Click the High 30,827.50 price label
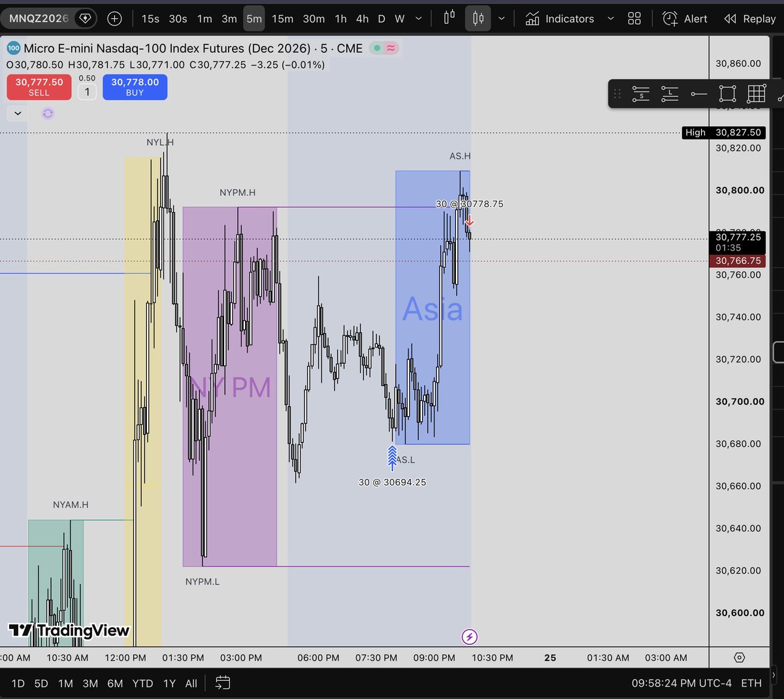The width and height of the screenshot is (784, 699). (x=723, y=132)
